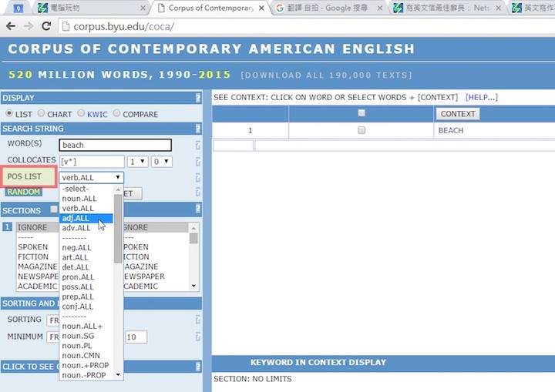Click the browser back arrow
This screenshot has width=555, height=392.
point(11,26)
